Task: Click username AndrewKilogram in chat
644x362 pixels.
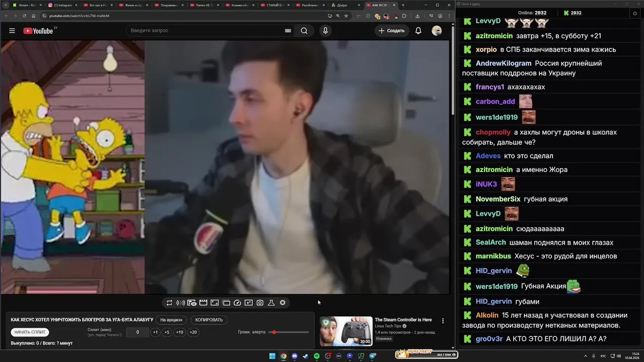Action: click(x=504, y=63)
